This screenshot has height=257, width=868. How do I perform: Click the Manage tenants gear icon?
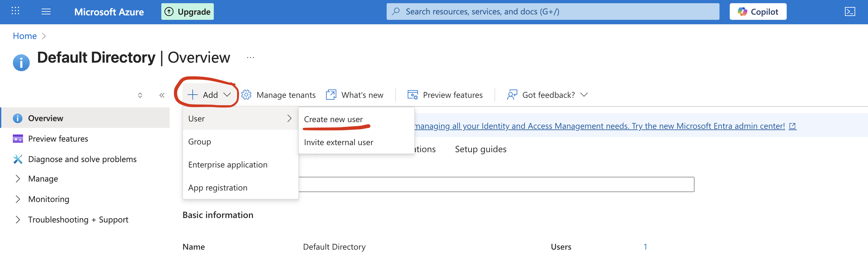click(246, 95)
